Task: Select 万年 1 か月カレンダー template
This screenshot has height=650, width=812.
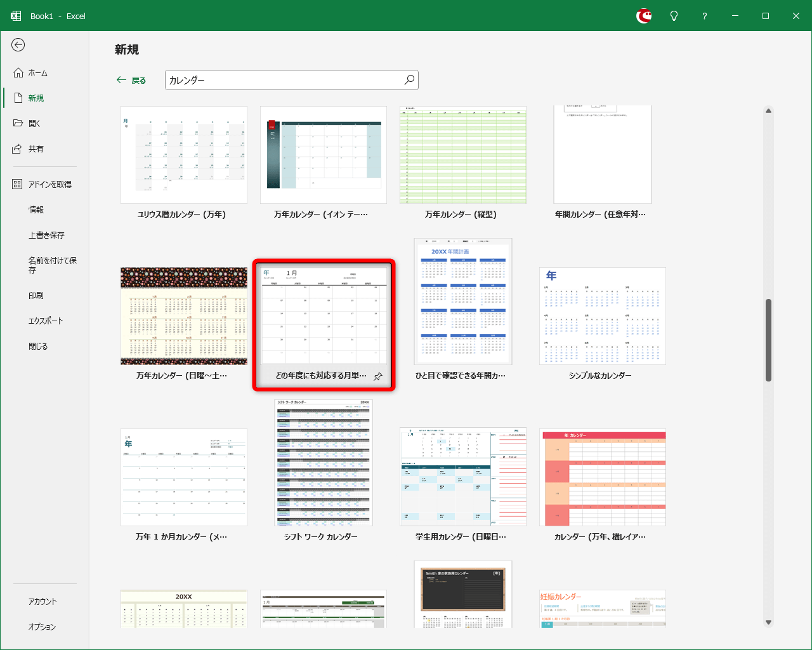Action: pos(184,477)
